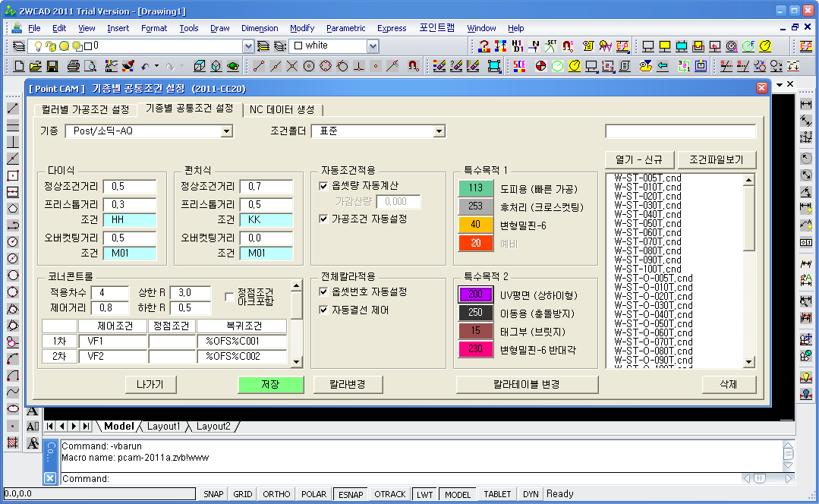Select the Endpoint snap icon
819x504 pixels.
259,66
